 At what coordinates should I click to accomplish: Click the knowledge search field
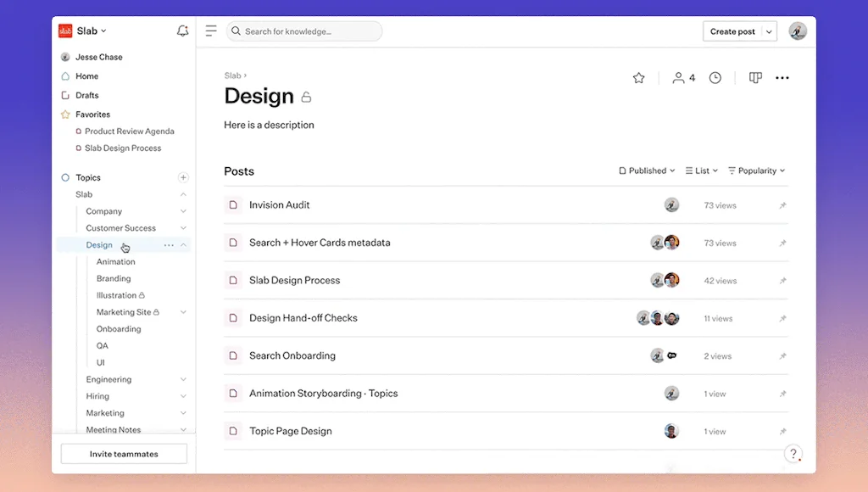click(x=305, y=31)
